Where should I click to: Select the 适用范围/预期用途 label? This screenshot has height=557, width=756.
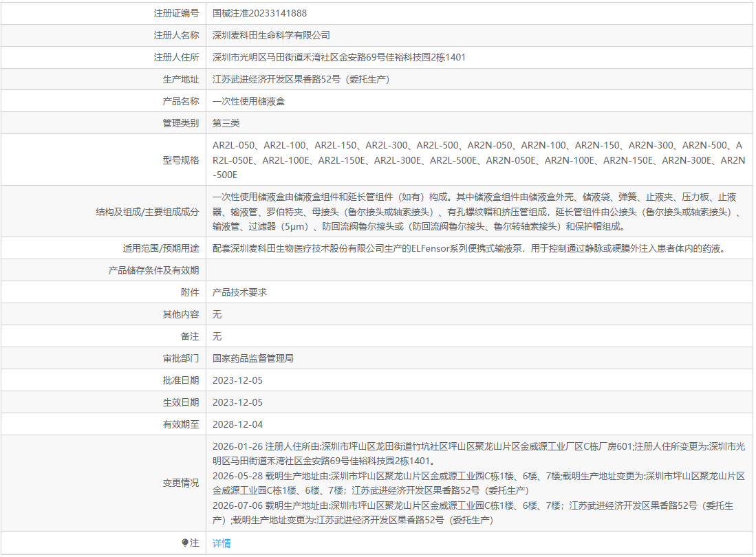[161, 248]
